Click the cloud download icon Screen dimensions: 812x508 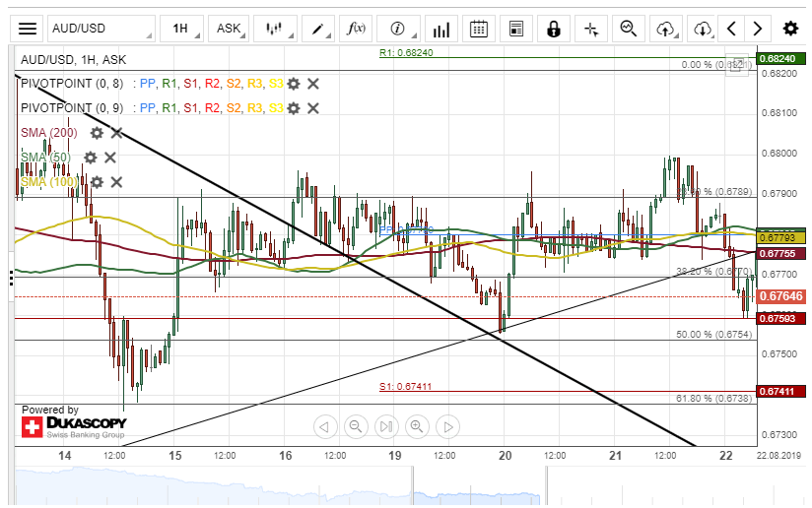(701, 29)
